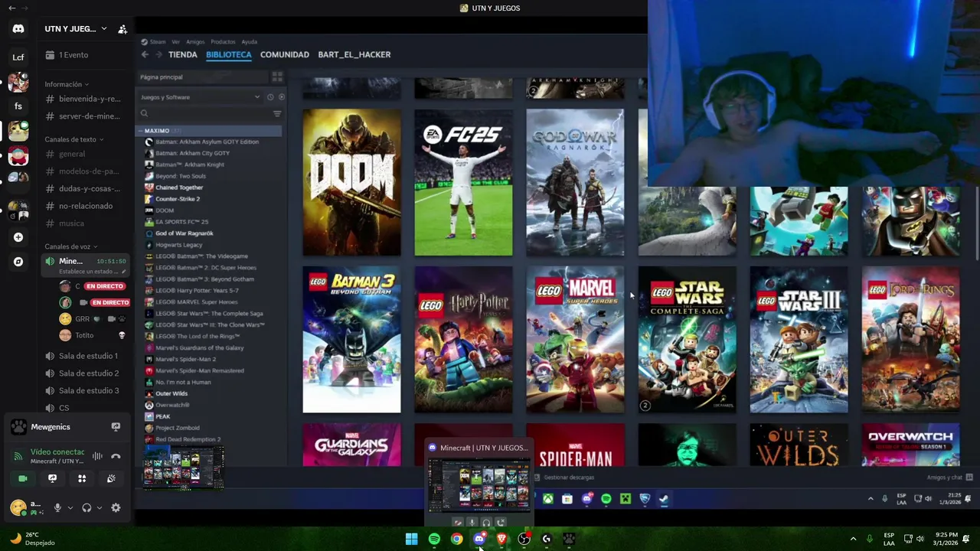Toggle camera video in Discord voice panel
The image size is (980, 551).
tap(23, 478)
